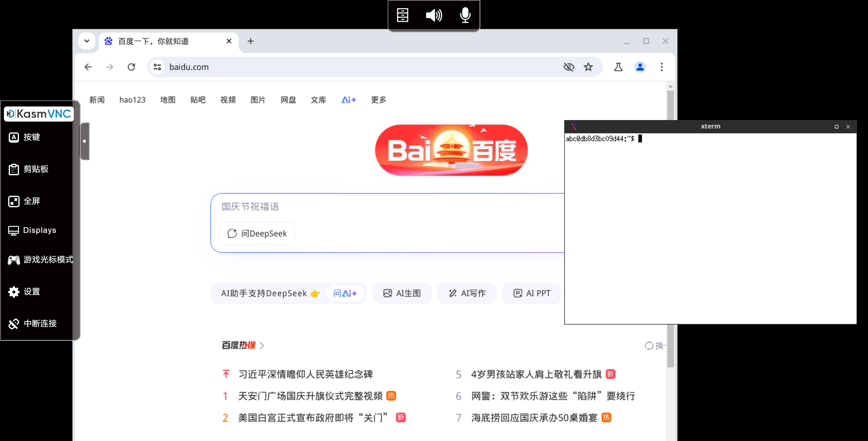This screenshot has width=868, height=441.
Task: Click the 问DeepSeek button
Action: [257, 233]
